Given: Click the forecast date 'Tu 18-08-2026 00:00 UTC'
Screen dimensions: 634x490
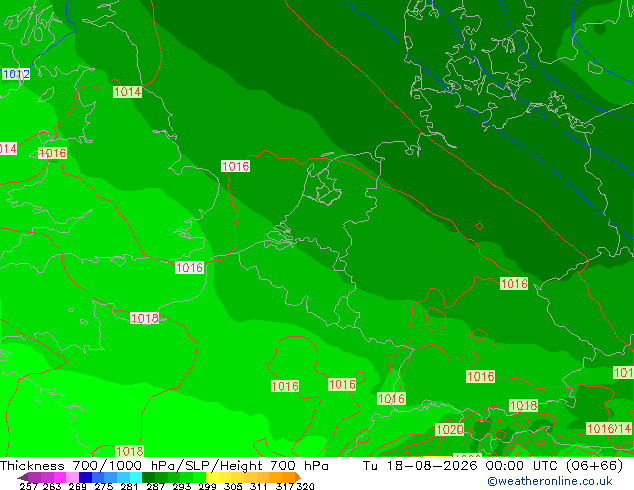Looking at the screenshot, I should [462, 466].
